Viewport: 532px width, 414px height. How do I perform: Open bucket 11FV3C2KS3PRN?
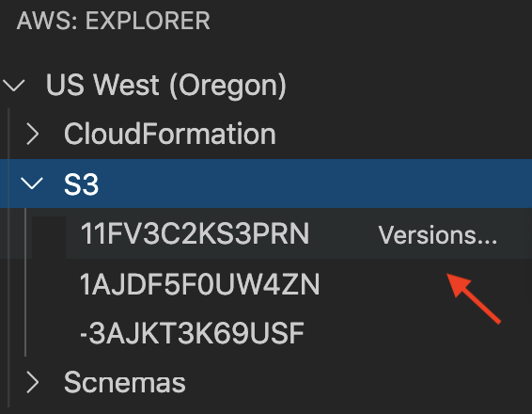(x=195, y=233)
